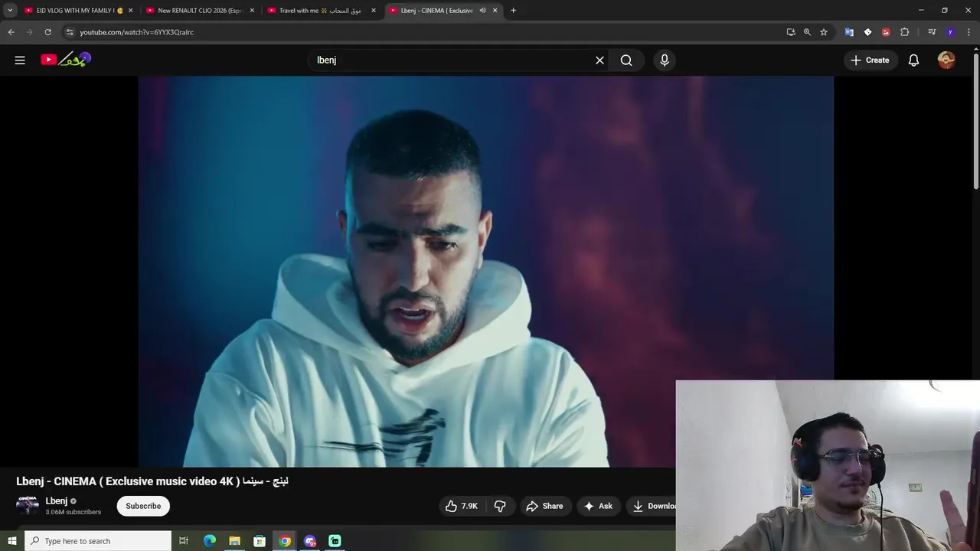Run search with the magnifier button
This screenshot has width=980, height=551.
tap(626, 60)
